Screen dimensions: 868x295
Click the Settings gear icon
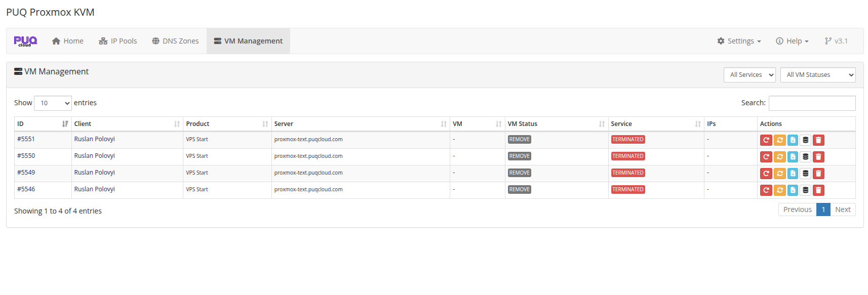tap(721, 40)
